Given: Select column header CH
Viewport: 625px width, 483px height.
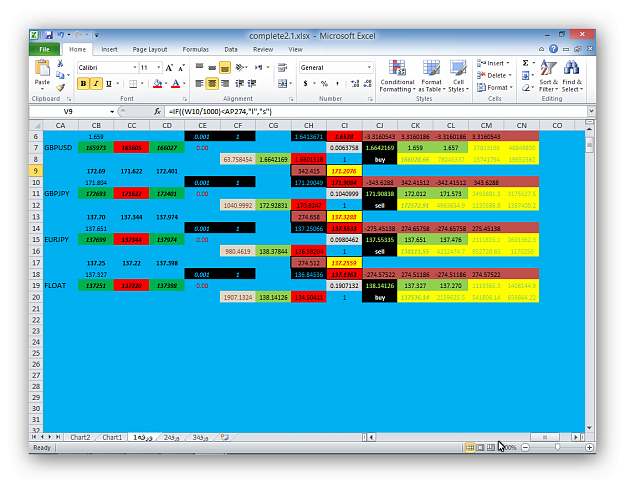Looking at the screenshot, I should [309, 125].
